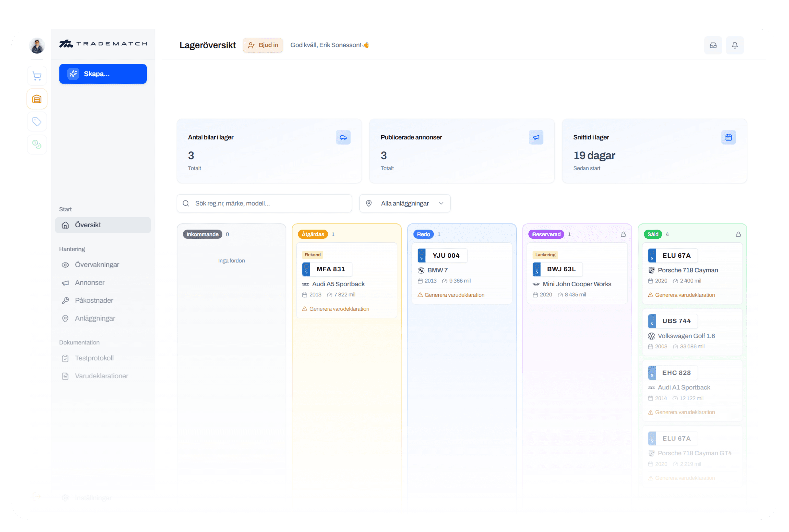Open the coins finance sidebar icon

[37, 145]
